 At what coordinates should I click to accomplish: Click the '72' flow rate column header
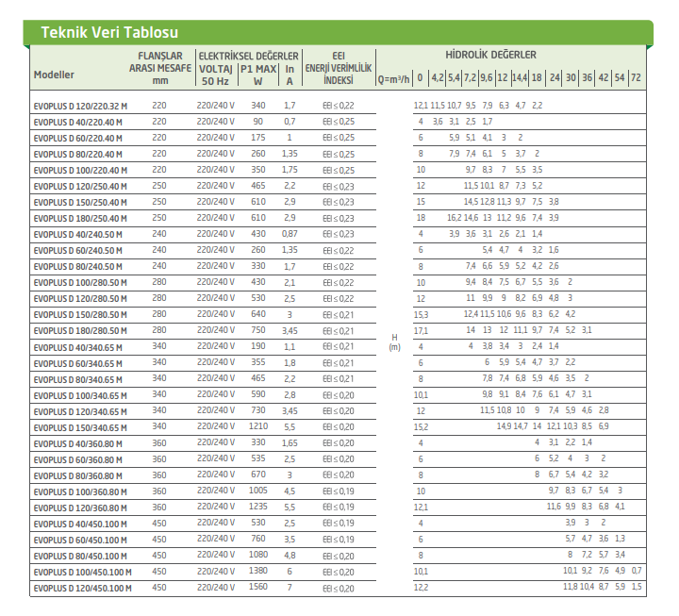636,77
